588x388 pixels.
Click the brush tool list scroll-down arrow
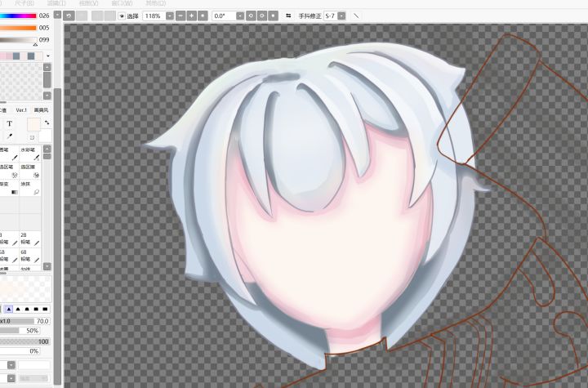click(47, 266)
